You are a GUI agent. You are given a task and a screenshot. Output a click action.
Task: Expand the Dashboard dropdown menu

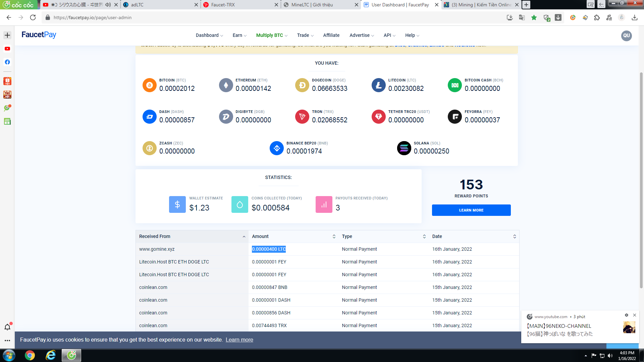point(209,35)
